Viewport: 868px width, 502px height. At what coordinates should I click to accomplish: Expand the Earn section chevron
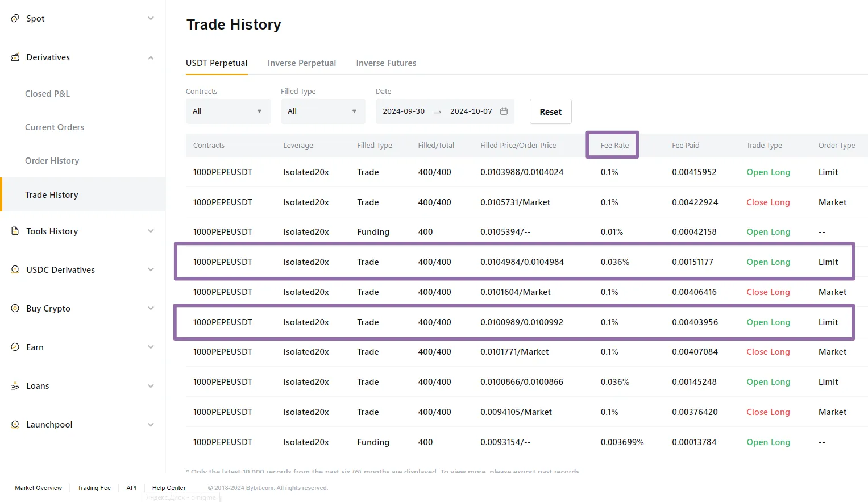click(151, 347)
